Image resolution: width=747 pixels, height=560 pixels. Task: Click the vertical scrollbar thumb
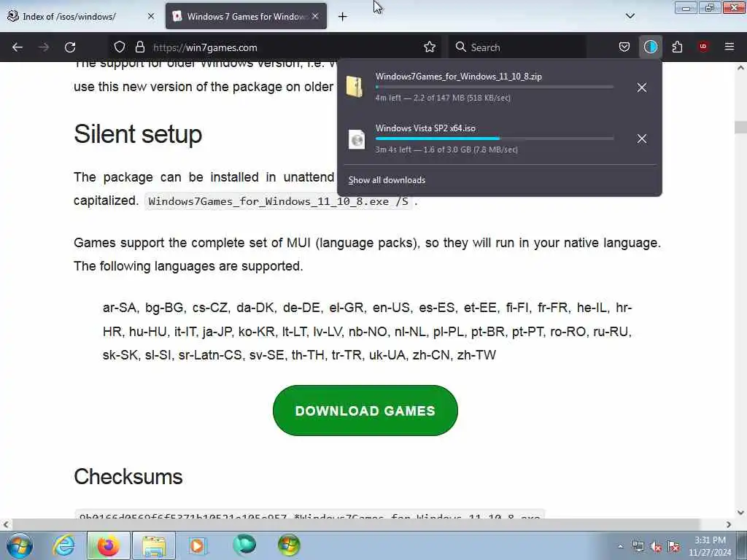740,127
